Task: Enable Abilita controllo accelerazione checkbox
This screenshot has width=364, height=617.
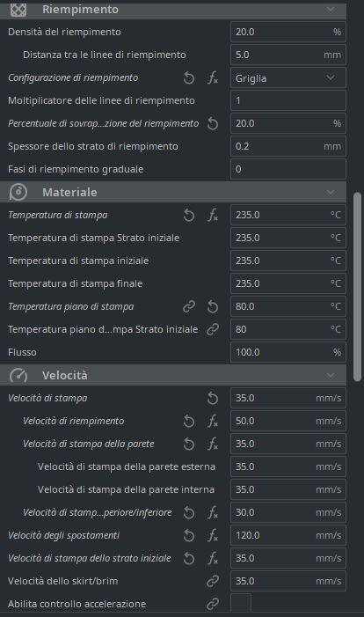Action: pos(241,604)
